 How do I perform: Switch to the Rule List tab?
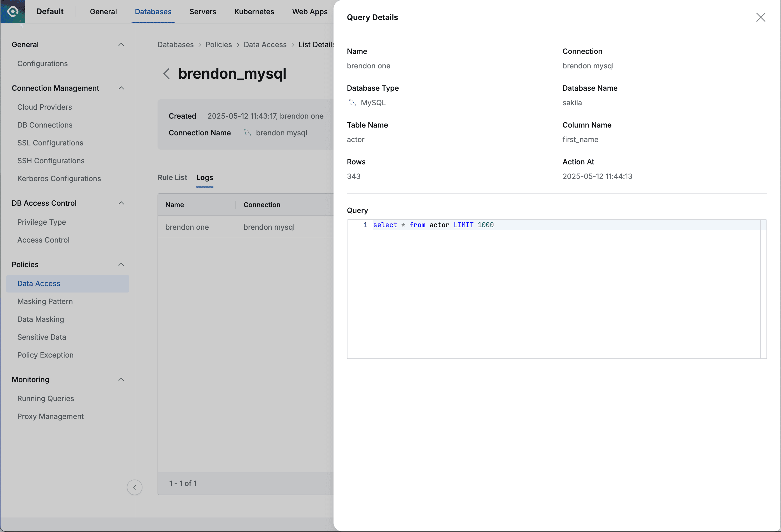(172, 177)
